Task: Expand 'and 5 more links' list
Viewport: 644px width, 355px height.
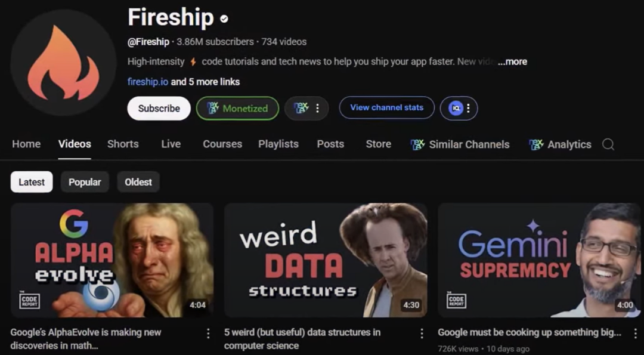Action: [205, 82]
